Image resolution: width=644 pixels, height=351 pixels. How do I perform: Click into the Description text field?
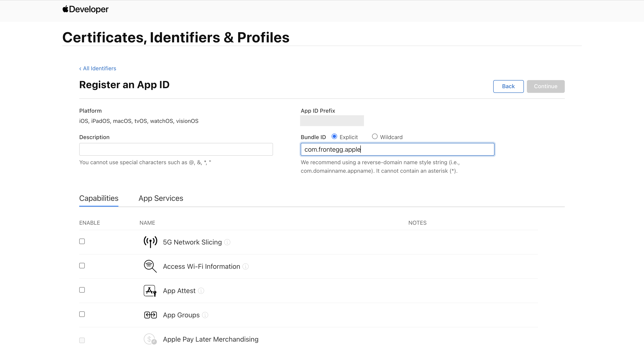[176, 149]
